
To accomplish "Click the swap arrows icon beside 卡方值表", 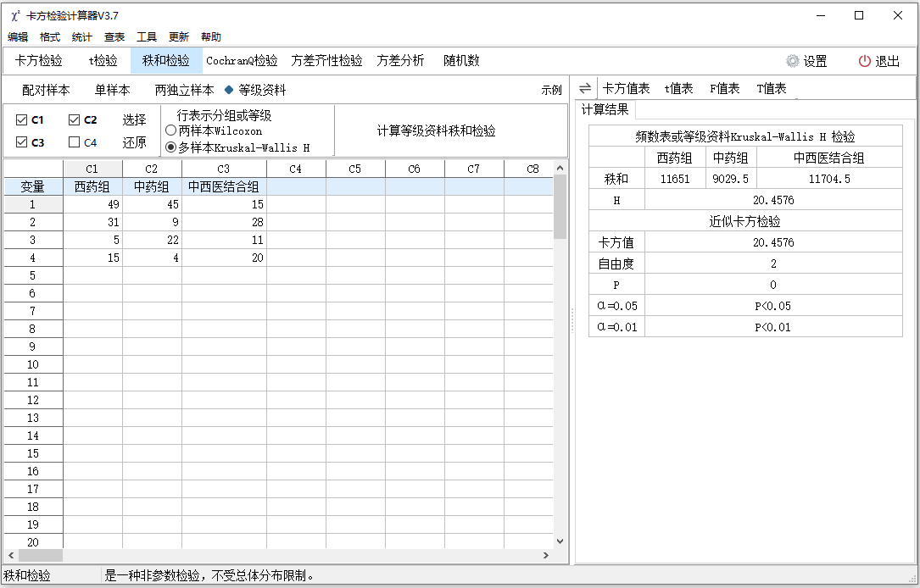I will 585,88.
